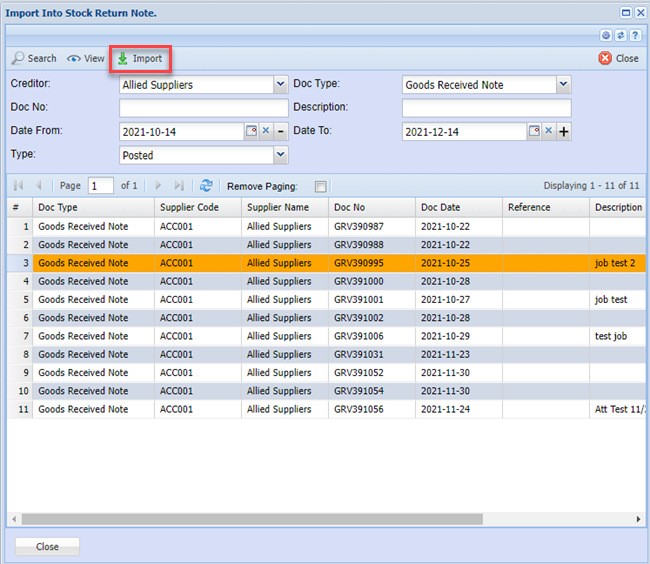Expand the Creditor dropdown

[280, 85]
